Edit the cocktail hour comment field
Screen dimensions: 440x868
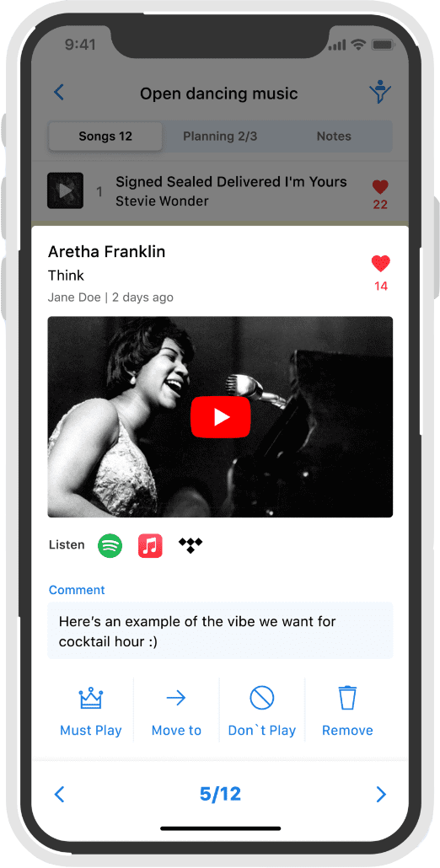[x=220, y=630]
